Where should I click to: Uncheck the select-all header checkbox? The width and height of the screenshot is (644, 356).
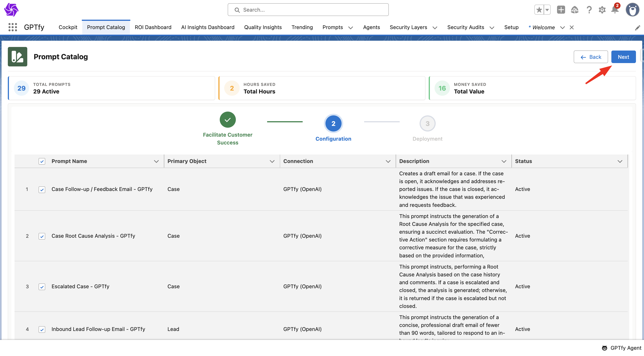(42, 161)
